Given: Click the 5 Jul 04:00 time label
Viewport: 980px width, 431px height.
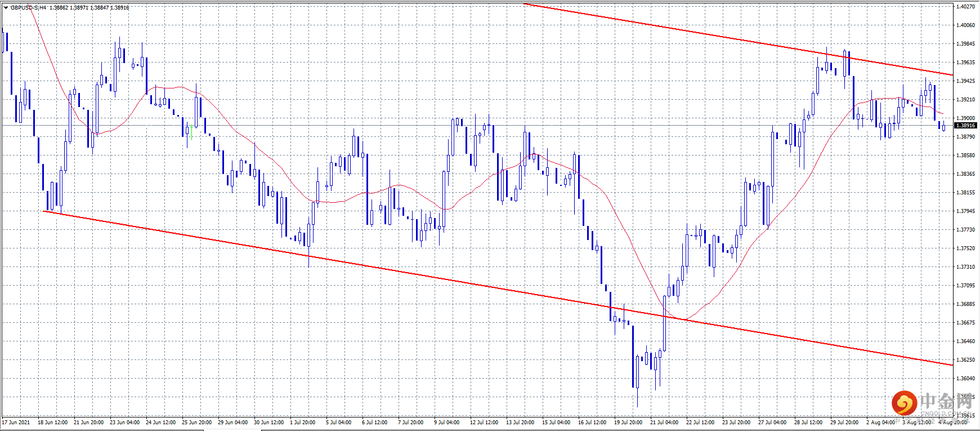Looking at the screenshot, I should coord(338,423).
